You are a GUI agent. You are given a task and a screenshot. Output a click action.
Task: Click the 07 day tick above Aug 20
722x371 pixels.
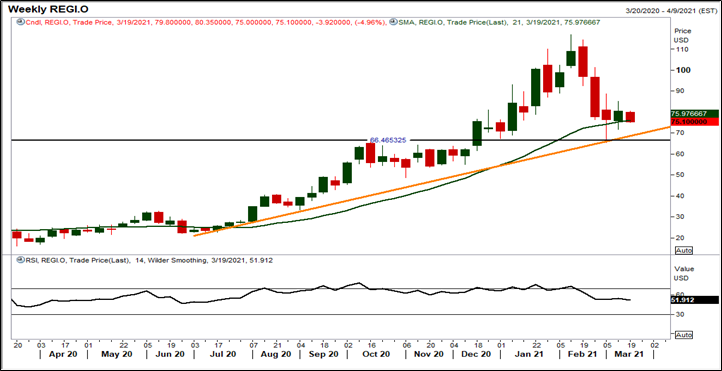pos(253,344)
